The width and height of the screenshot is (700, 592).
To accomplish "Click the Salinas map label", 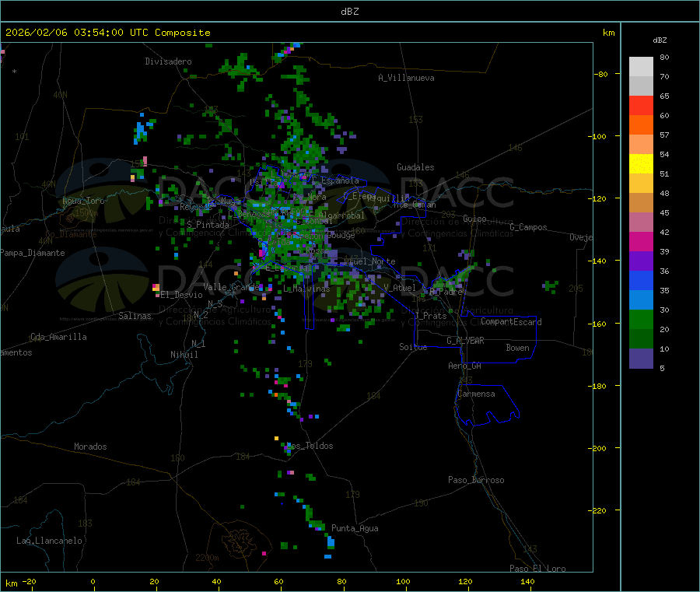I will (x=135, y=316).
